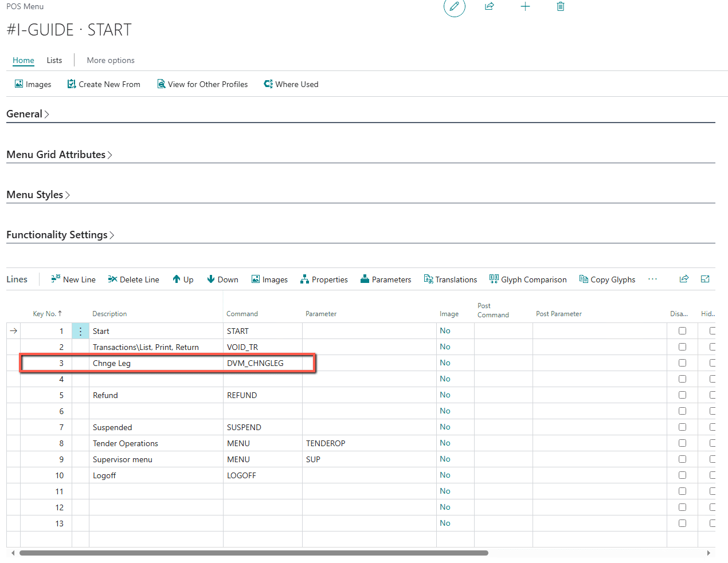Image resolution: width=728 pixels, height=563 pixels.
Task: Click the Post Parameter column header
Action: 558,314
